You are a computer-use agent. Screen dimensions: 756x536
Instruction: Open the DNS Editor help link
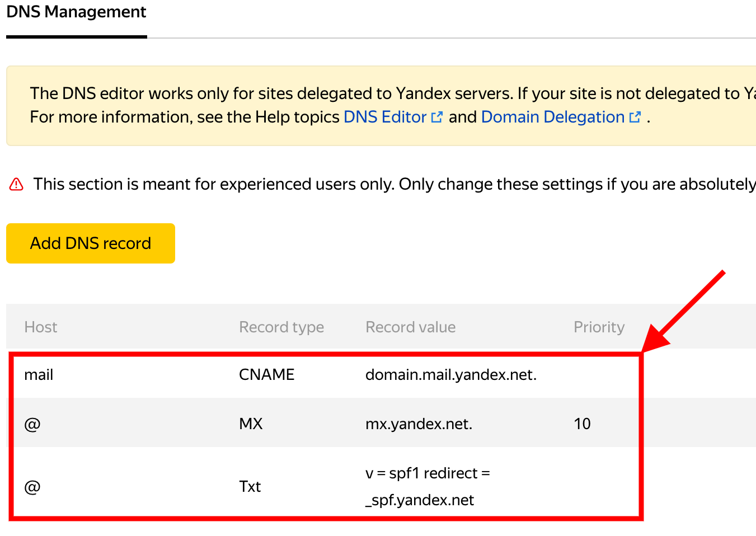pyautogui.click(x=385, y=117)
